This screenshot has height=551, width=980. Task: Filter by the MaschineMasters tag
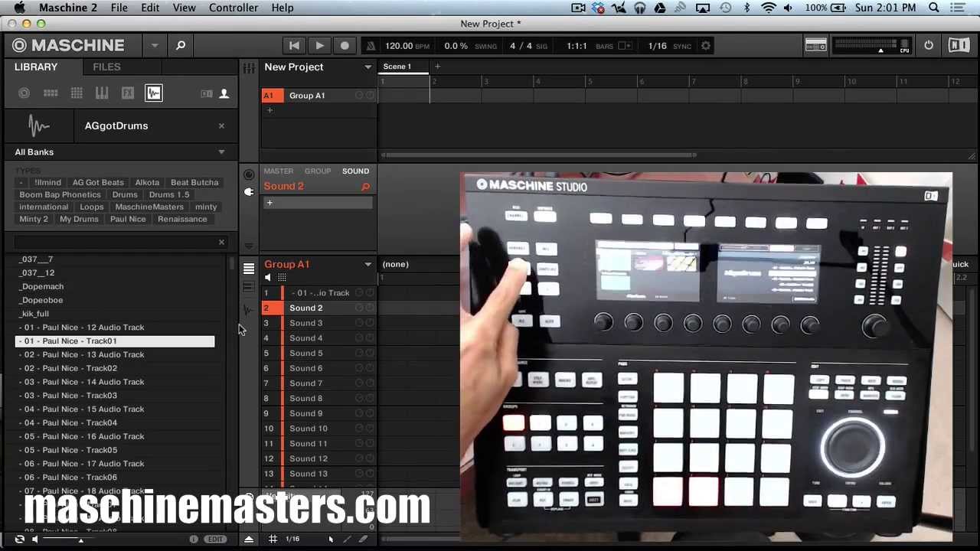pos(149,207)
